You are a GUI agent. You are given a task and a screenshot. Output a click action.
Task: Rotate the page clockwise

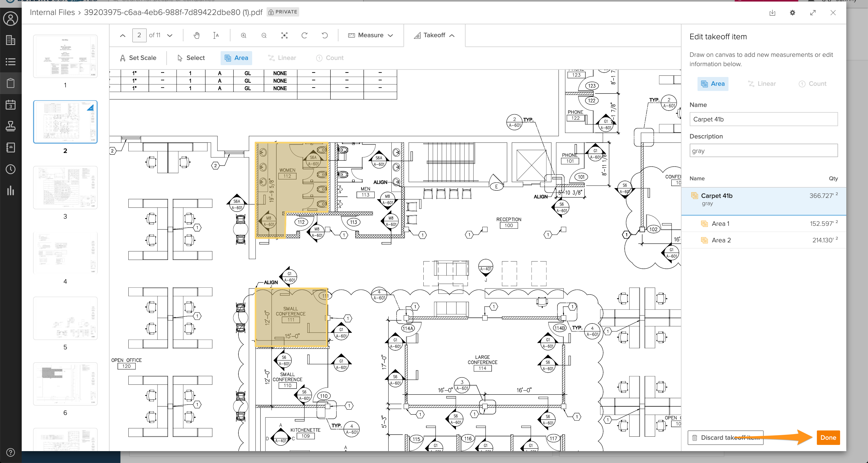304,35
